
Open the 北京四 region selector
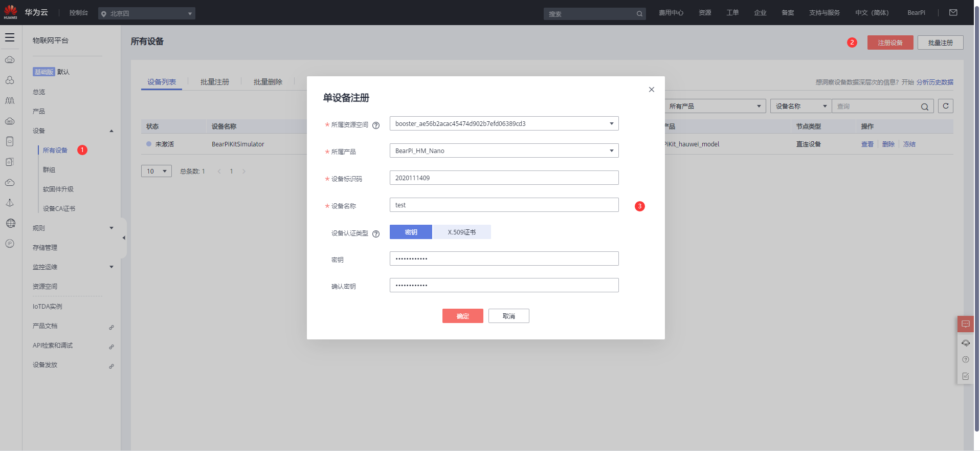(x=147, y=14)
